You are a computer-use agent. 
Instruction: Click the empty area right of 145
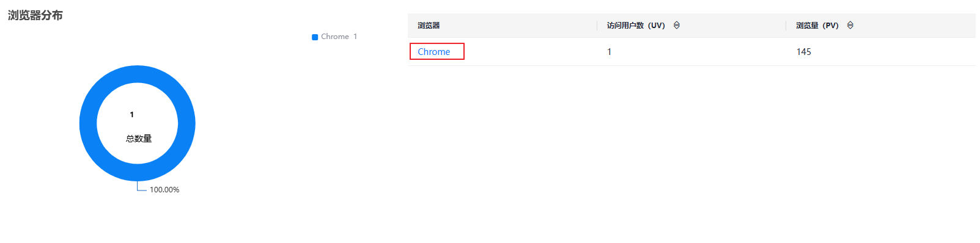pos(893,52)
